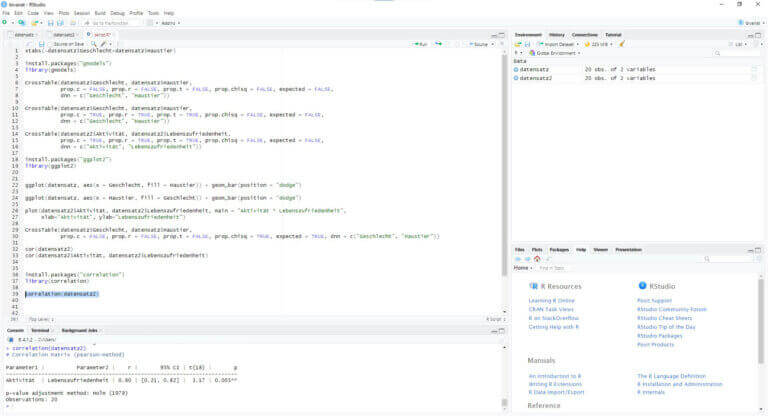
Task: Open the new file type dropdown arrow
Action: [x=12, y=23]
